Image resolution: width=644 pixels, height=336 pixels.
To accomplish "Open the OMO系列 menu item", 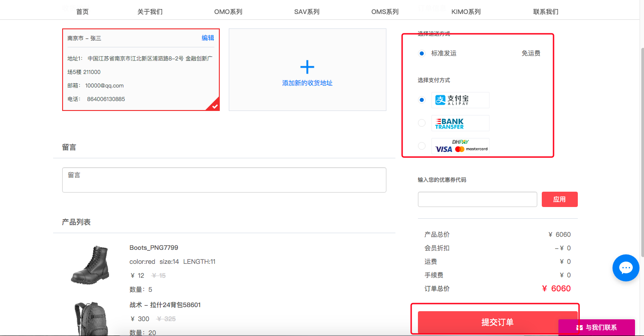I will 228,11.
